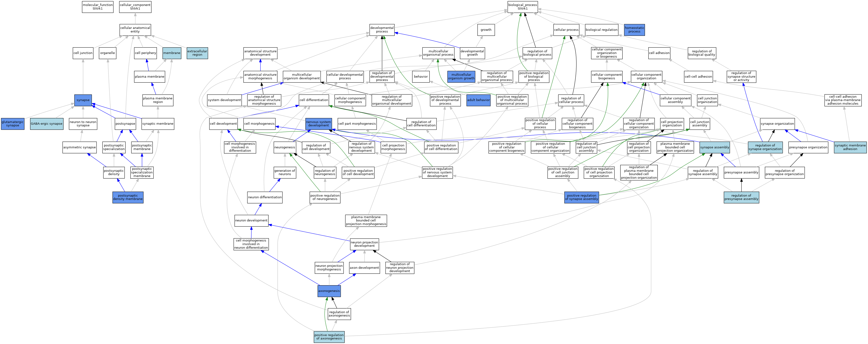868x344 pixels.
Task: Select the 'positive regulation of synapse assembly' node
Action: [582, 197]
